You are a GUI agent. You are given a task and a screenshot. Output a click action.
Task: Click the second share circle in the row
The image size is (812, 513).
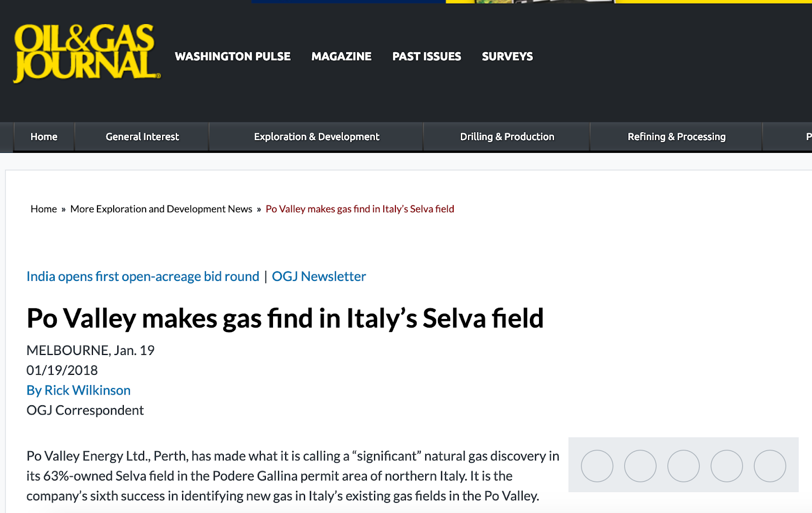coord(640,466)
